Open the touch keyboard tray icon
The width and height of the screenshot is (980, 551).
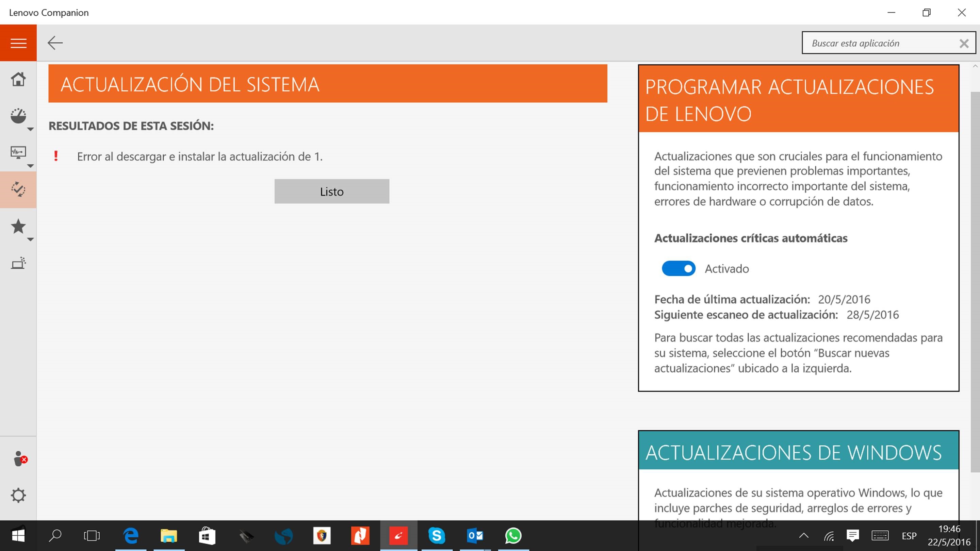(880, 536)
